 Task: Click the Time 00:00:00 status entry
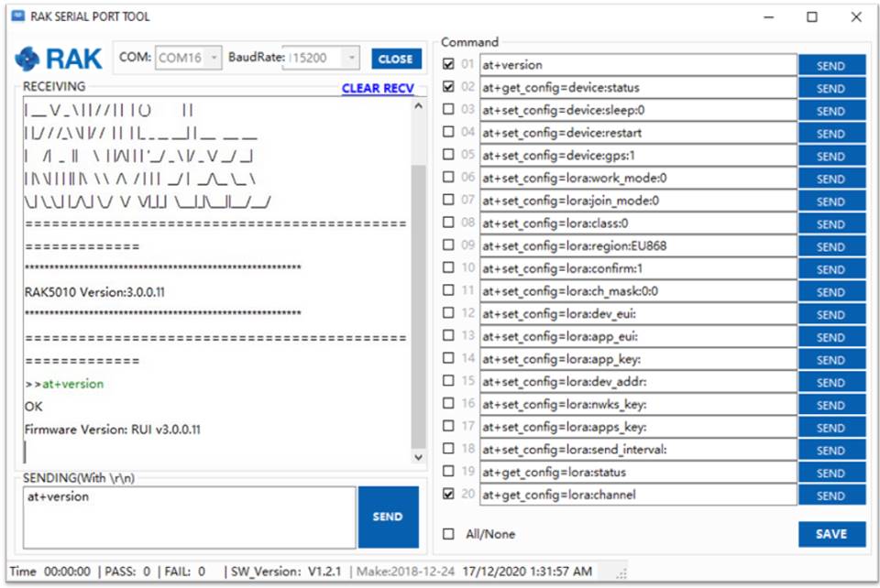click(x=49, y=572)
